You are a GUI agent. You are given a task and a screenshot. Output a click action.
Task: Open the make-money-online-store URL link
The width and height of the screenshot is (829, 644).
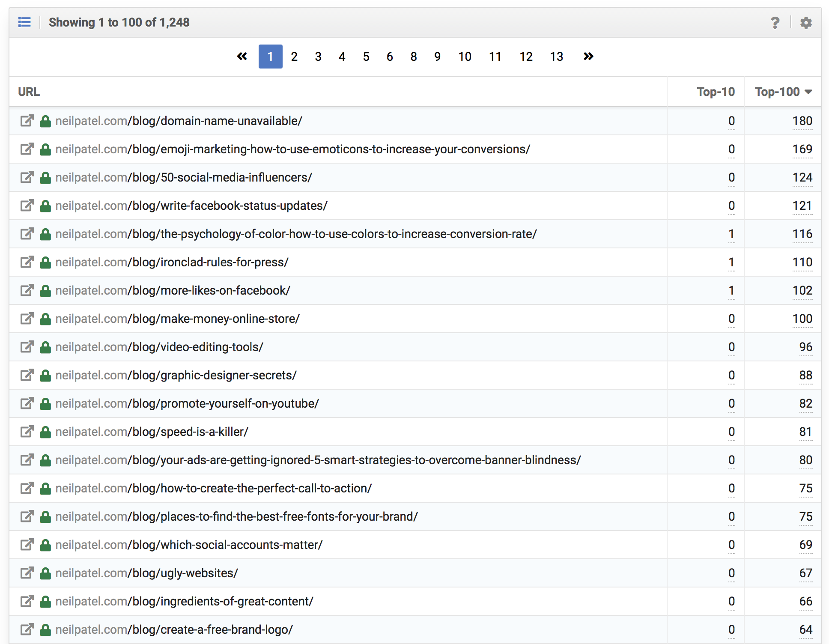(x=178, y=319)
